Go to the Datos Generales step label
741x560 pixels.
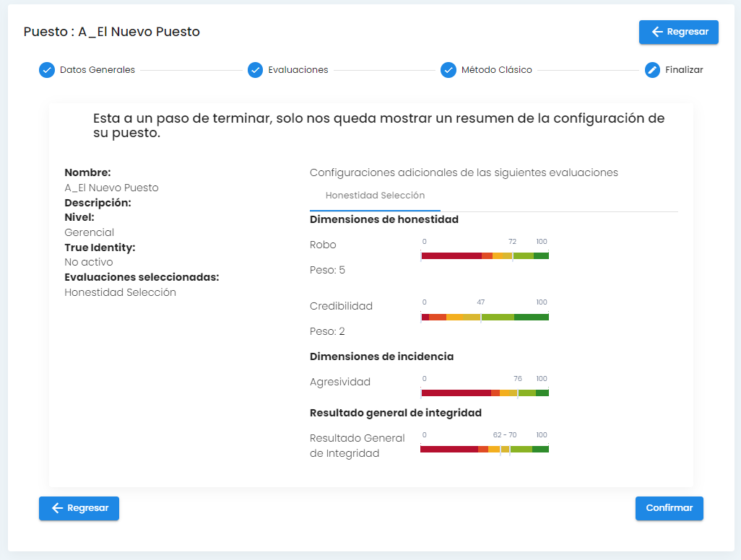[97, 70]
